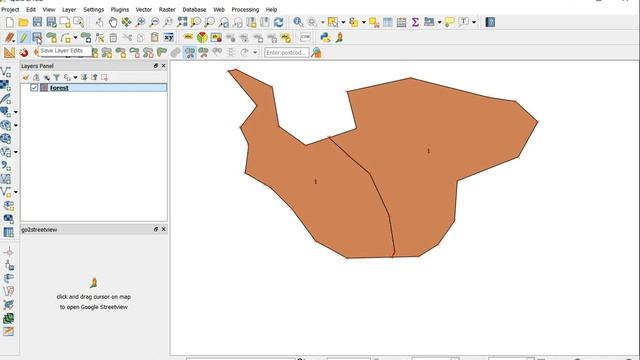The width and height of the screenshot is (640, 360).
Task: Click the postcode search icon
Action: pyautogui.click(x=316, y=53)
